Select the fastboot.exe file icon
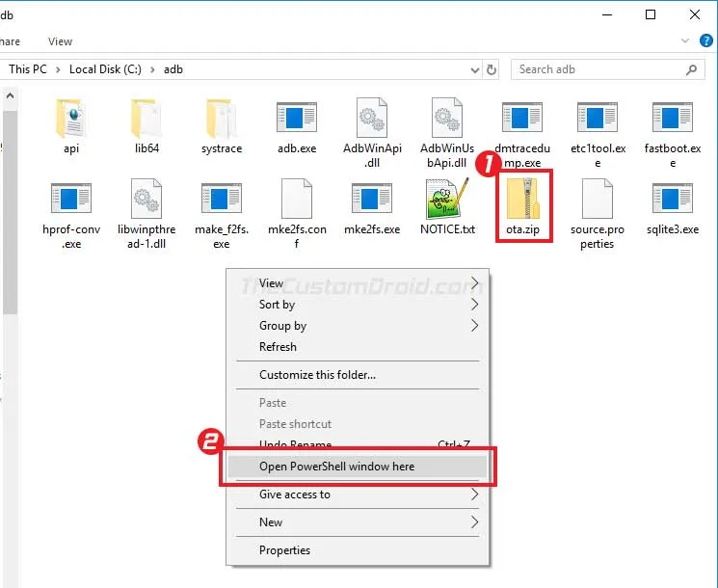 (x=672, y=118)
